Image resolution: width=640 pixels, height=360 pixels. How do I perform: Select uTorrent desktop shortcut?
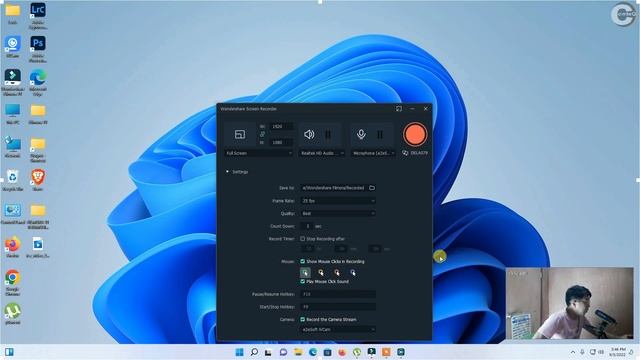coord(13,314)
